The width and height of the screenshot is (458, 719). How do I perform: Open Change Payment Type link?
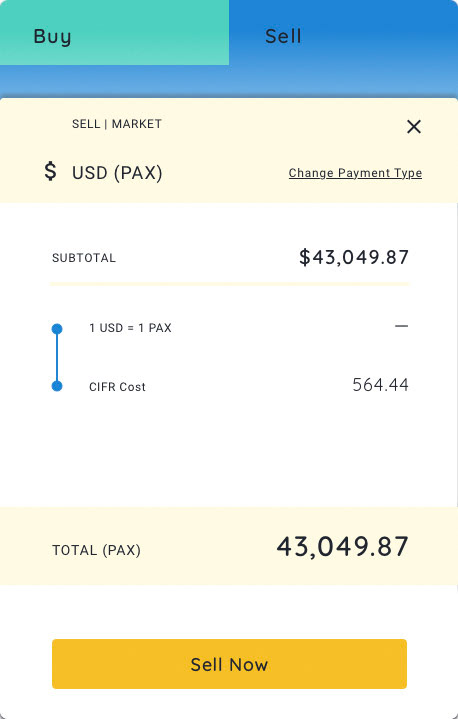(x=355, y=173)
